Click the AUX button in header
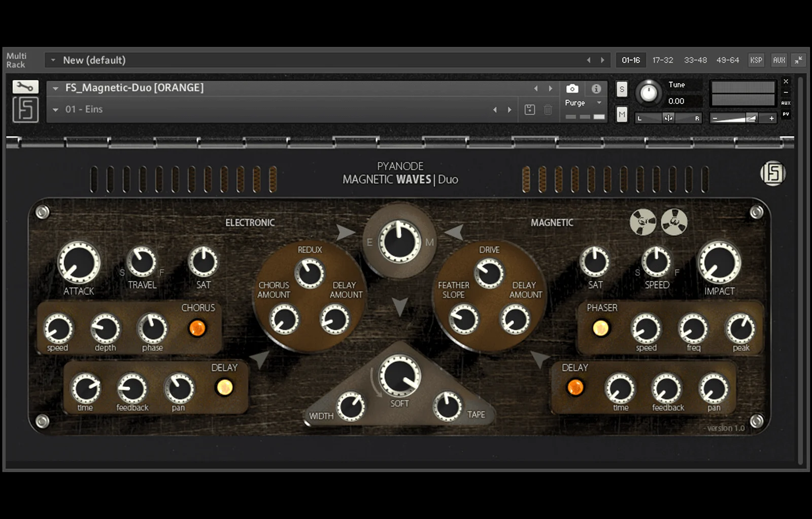The height and width of the screenshot is (519, 812). pos(779,60)
